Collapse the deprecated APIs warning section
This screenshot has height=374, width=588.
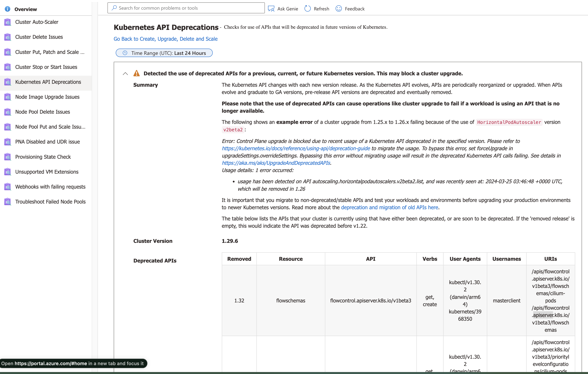[x=125, y=73]
